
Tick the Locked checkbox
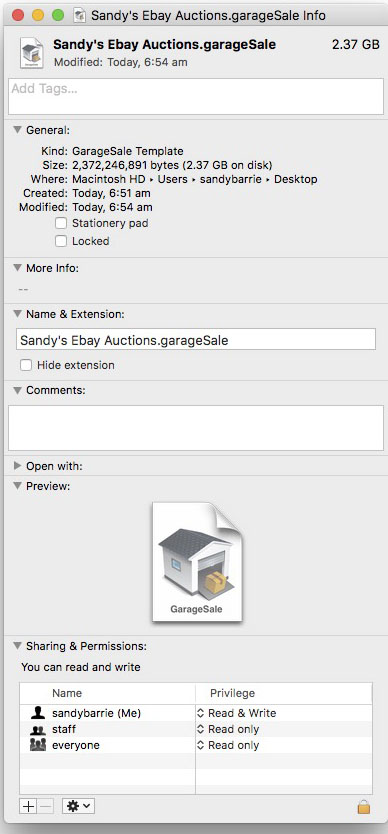(62, 241)
